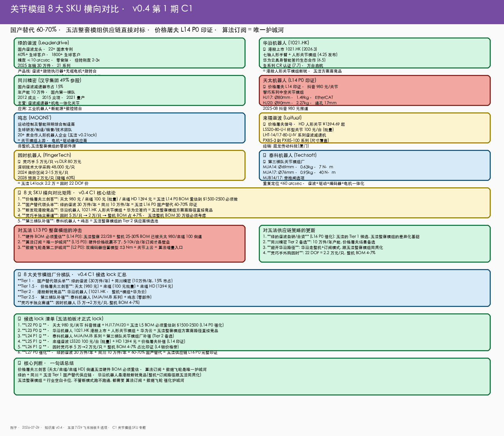Select the heading "对玉洁供应链策略的更新"
The image size is (504, 436).
point(289,230)
